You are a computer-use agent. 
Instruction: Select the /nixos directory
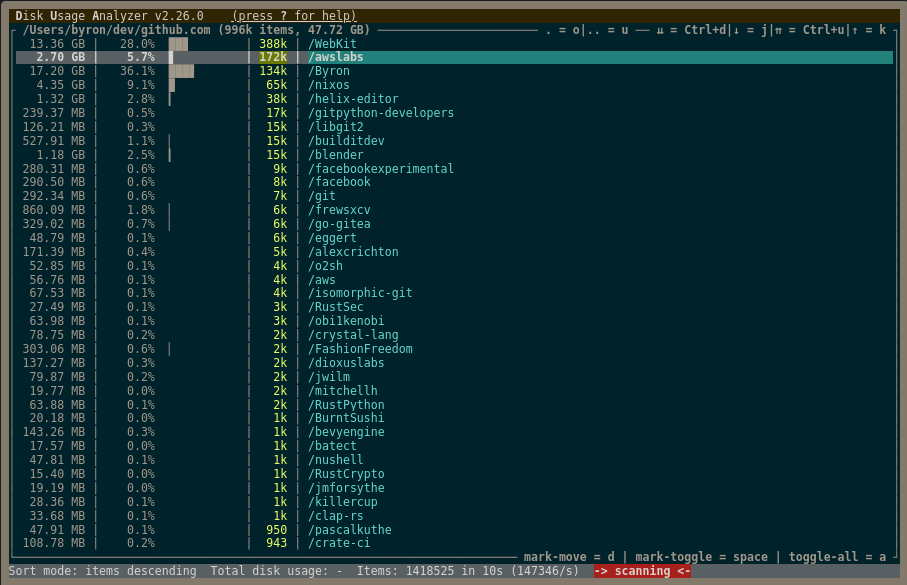click(x=454, y=85)
